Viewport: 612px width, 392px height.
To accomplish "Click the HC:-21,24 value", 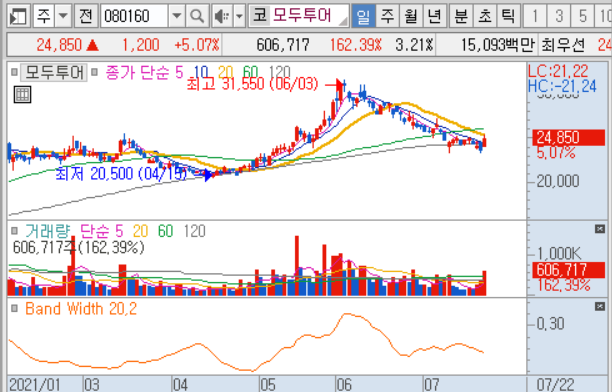I will pos(562,86).
